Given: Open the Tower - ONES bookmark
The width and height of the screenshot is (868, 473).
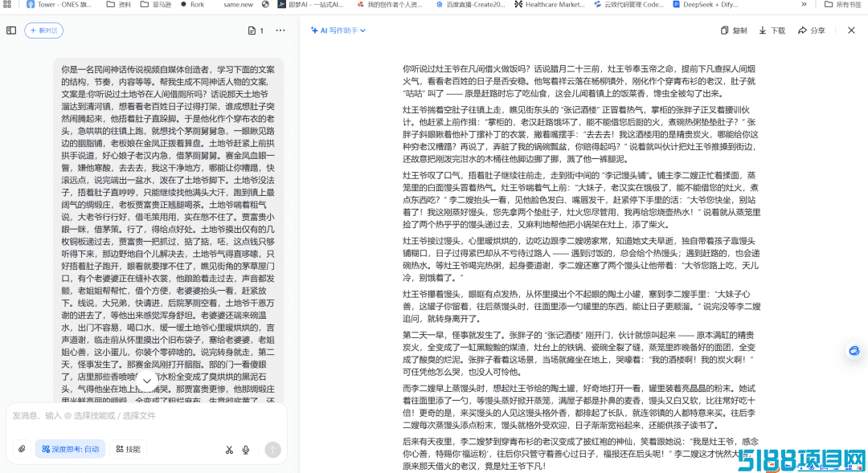Looking at the screenshot, I should [59, 5].
